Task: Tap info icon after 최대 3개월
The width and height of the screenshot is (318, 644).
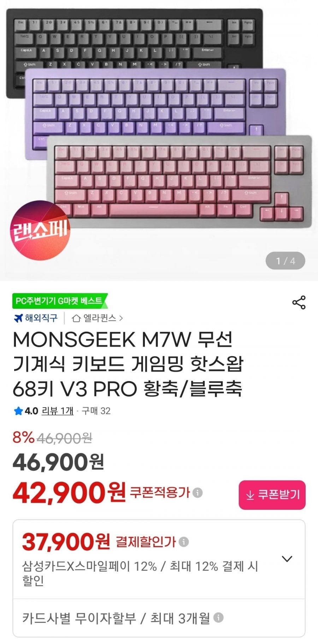Action: [x=219, y=617]
